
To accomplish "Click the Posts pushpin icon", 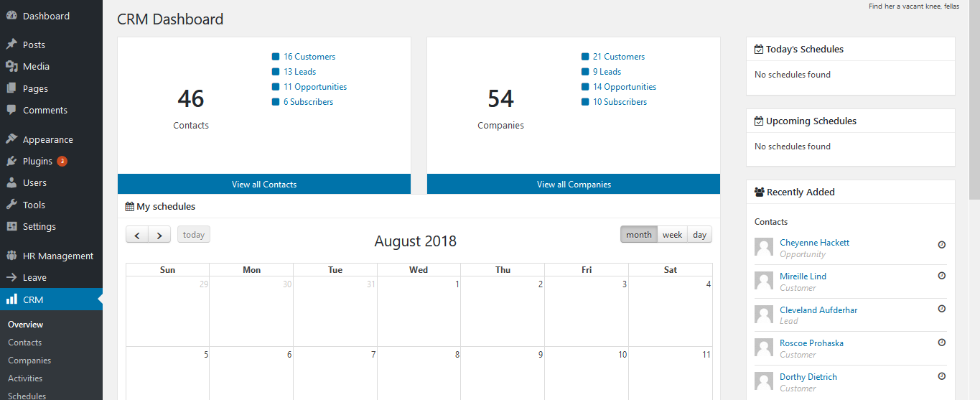I will click(11, 45).
